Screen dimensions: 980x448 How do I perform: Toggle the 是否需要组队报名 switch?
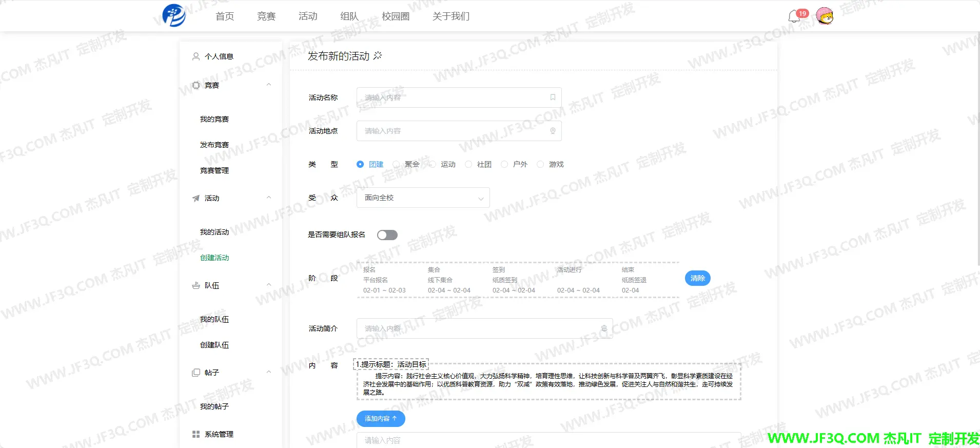387,235
